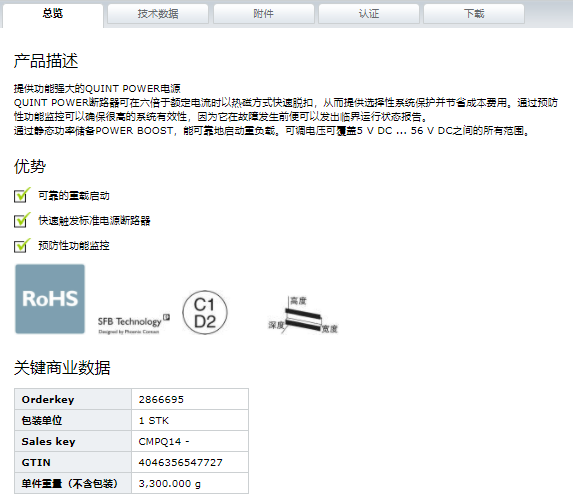Click the weight value 3,300.000 g
The height and width of the screenshot is (498, 573).
(170, 484)
